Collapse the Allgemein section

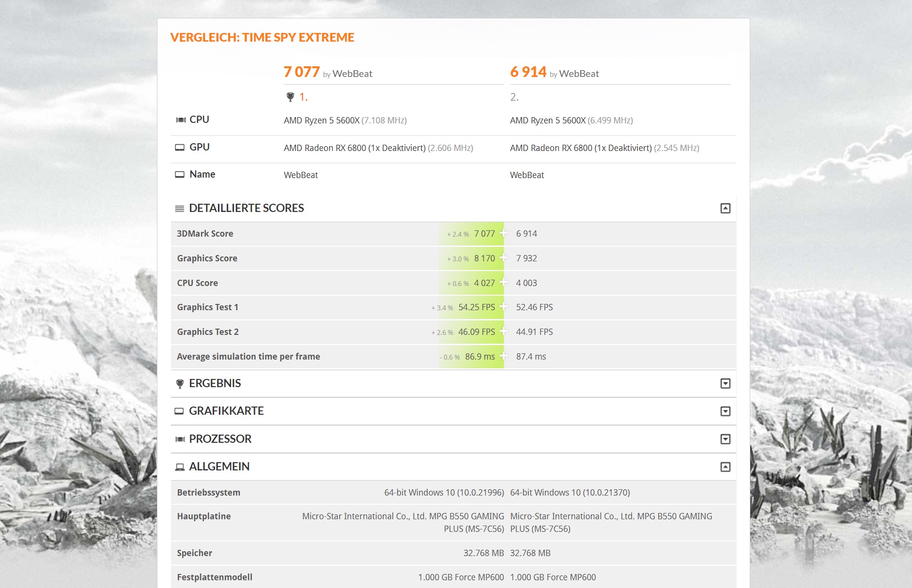(725, 467)
